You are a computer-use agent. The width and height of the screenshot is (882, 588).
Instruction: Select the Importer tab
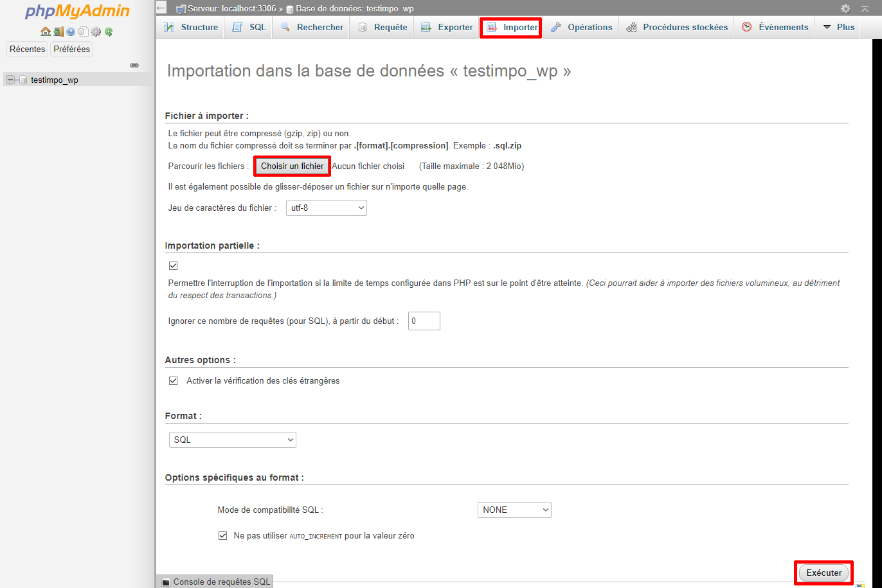[512, 28]
